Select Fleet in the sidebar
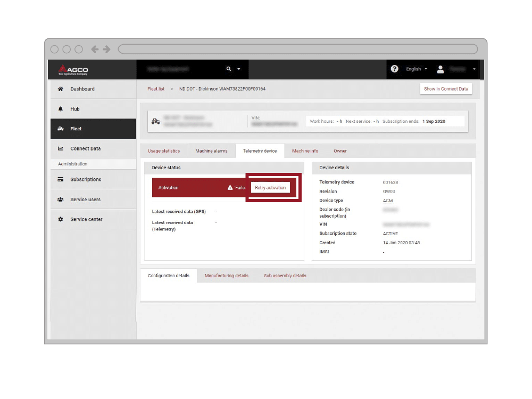This screenshot has height=399, width=532. (x=93, y=129)
